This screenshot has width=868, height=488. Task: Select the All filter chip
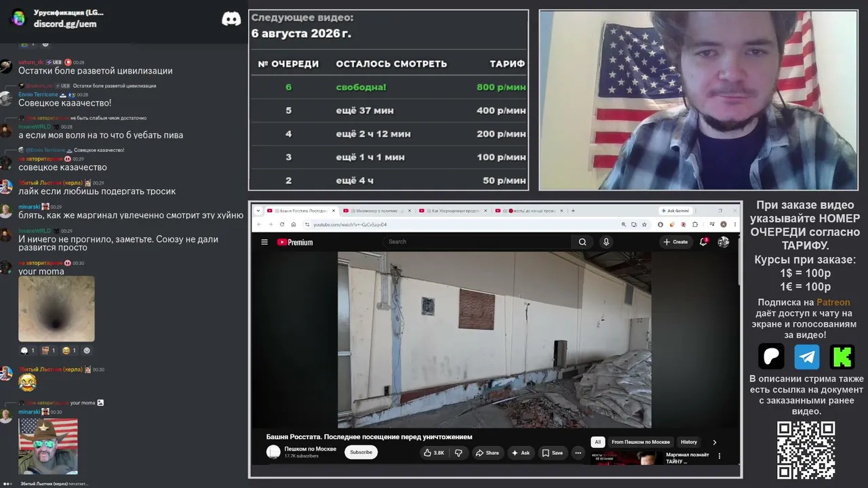click(597, 442)
